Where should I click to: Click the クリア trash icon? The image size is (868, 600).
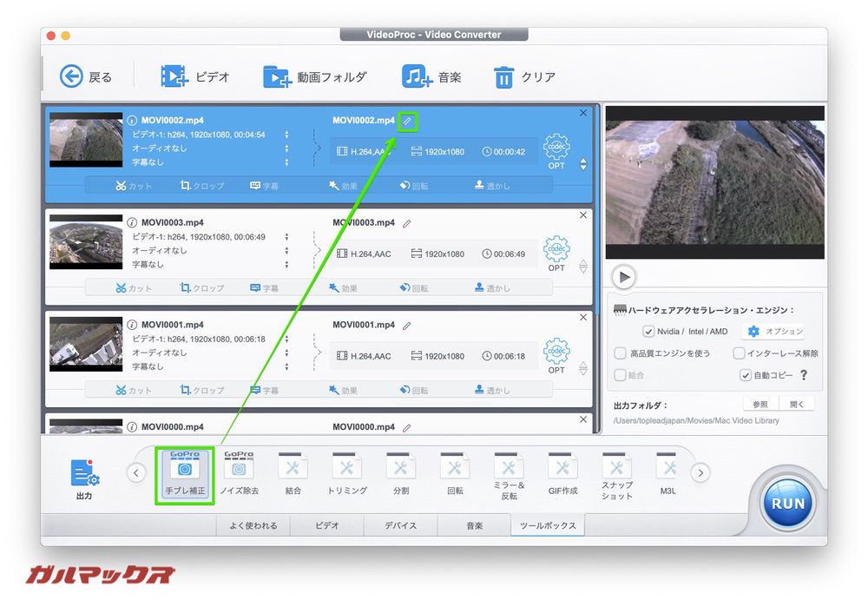[x=504, y=77]
